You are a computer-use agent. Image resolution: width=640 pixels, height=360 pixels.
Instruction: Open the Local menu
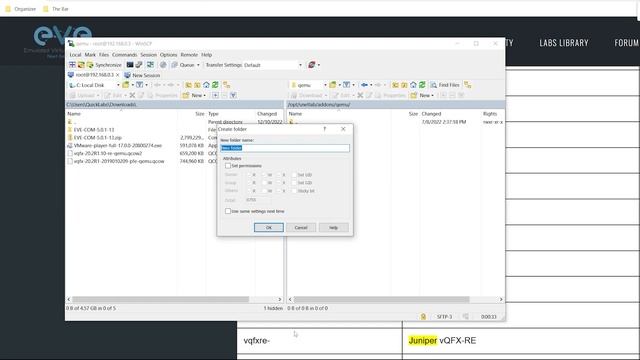[75, 55]
